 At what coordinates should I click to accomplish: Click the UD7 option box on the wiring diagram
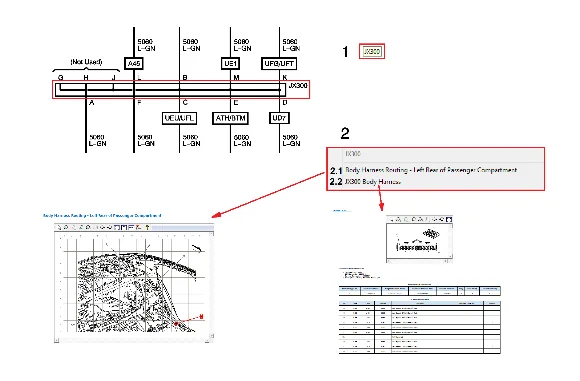tap(279, 118)
